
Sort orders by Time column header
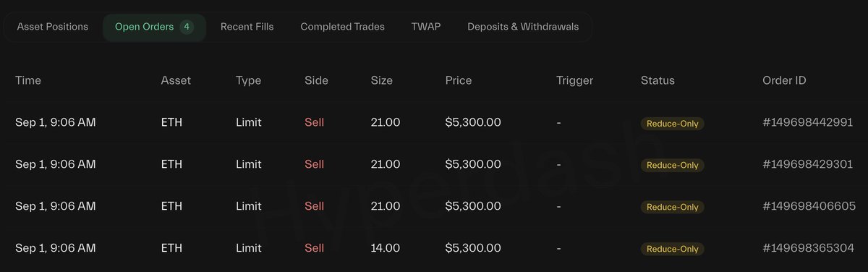pos(28,80)
